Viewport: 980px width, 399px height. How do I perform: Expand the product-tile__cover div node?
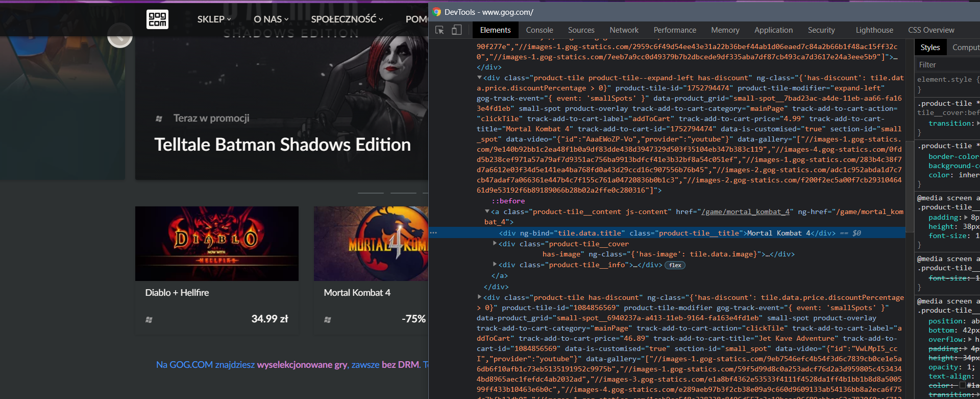pyautogui.click(x=495, y=244)
